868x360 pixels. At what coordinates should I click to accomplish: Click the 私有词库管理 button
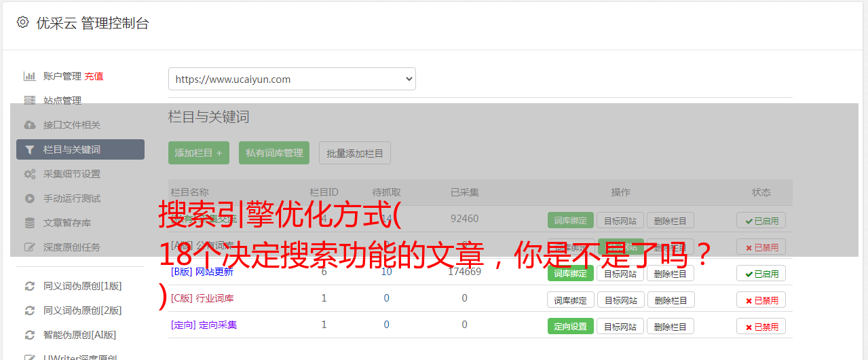coord(274,153)
